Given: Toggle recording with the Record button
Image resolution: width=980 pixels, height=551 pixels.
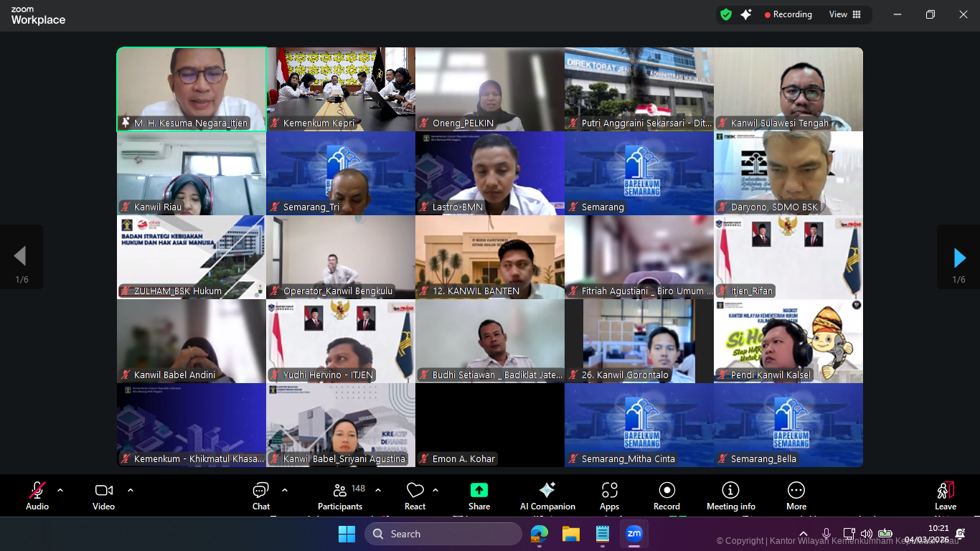Looking at the screenshot, I should coord(666,496).
